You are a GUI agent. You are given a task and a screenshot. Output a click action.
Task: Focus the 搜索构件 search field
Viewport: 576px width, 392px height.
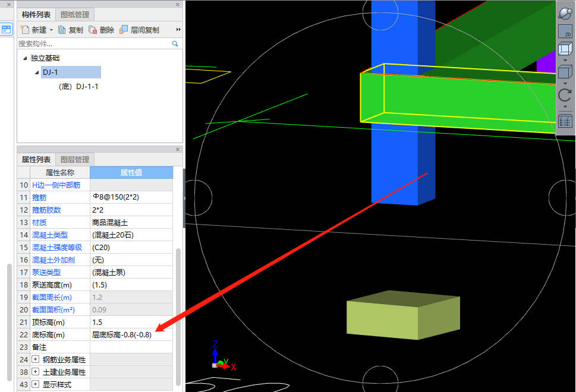pyautogui.click(x=94, y=44)
